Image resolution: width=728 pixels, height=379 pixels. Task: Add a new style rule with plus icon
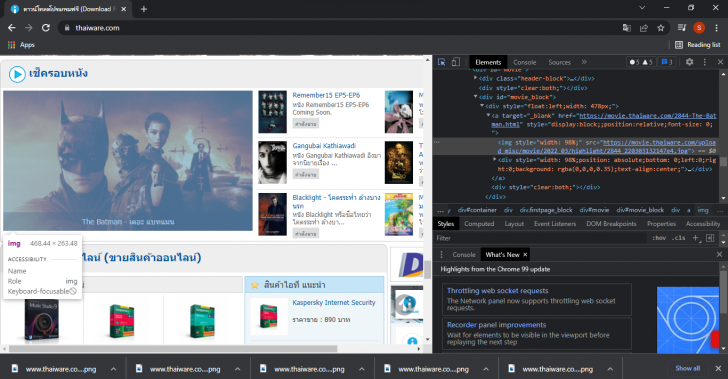(696, 238)
